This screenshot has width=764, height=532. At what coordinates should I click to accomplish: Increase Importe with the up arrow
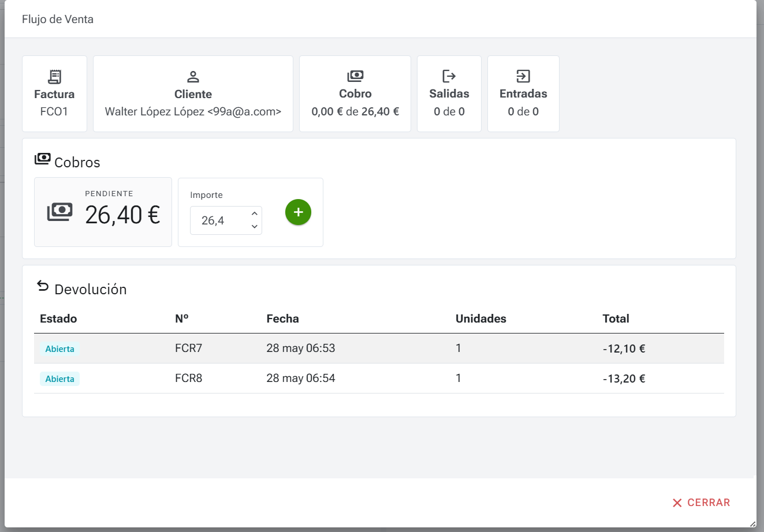click(x=254, y=213)
